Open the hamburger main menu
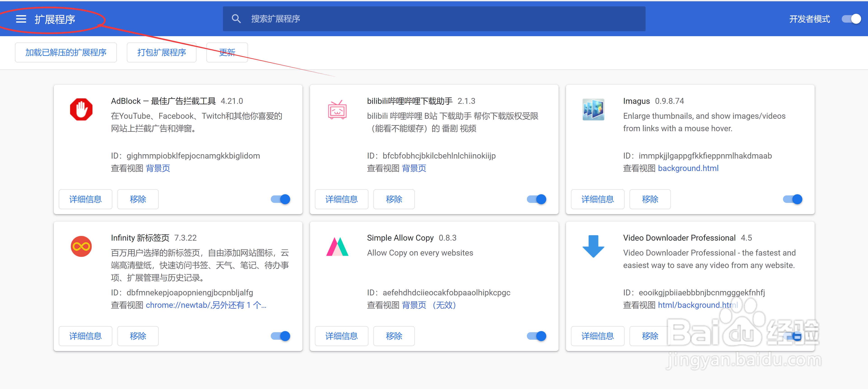Image resolution: width=868 pixels, height=389 pixels. pyautogui.click(x=21, y=19)
